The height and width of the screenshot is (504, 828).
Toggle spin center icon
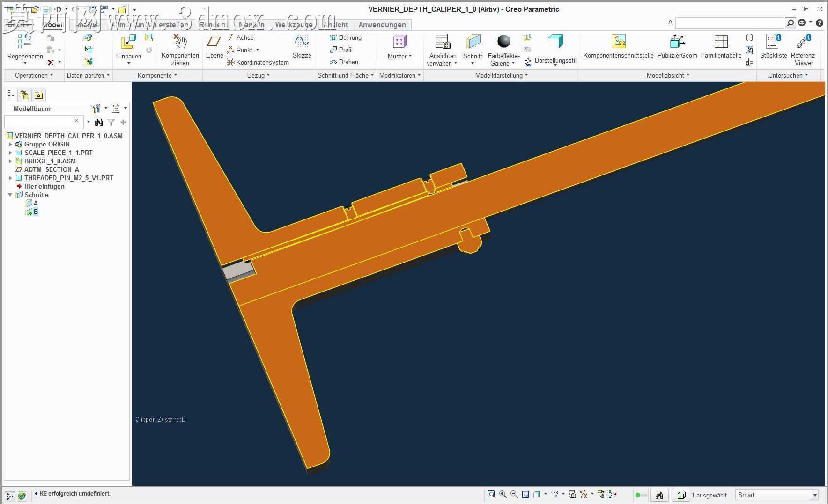pyautogui.click(x=613, y=494)
